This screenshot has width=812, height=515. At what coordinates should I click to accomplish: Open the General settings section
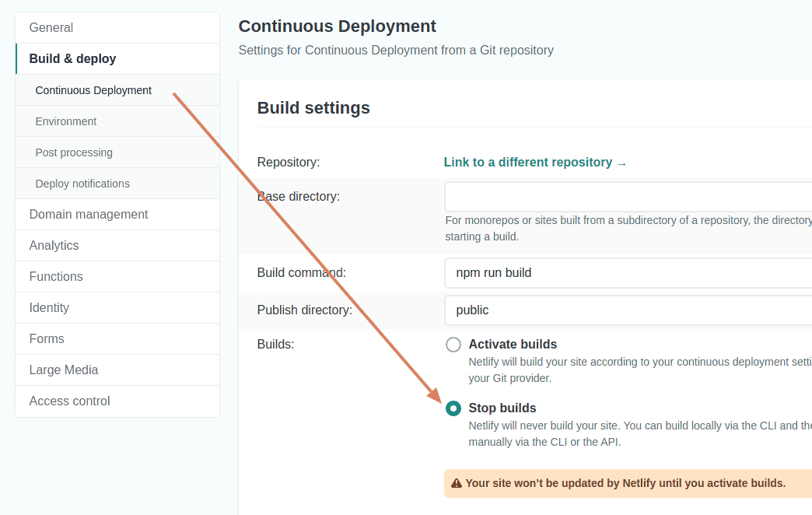(117, 27)
